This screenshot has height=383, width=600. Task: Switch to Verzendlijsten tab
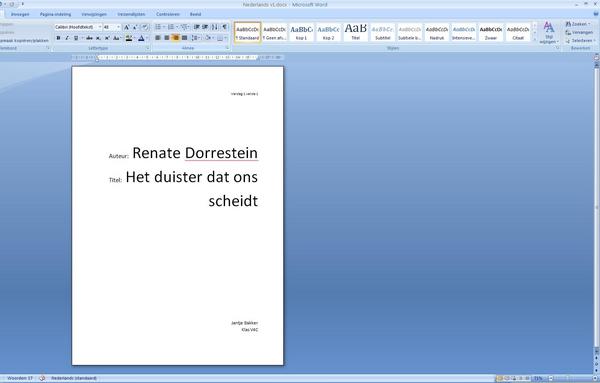pos(131,14)
